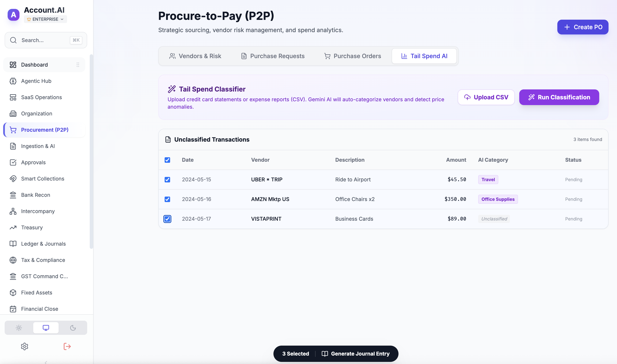Collapse the sidebar with bottom chevron
The width and height of the screenshot is (617, 364).
tap(46, 362)
